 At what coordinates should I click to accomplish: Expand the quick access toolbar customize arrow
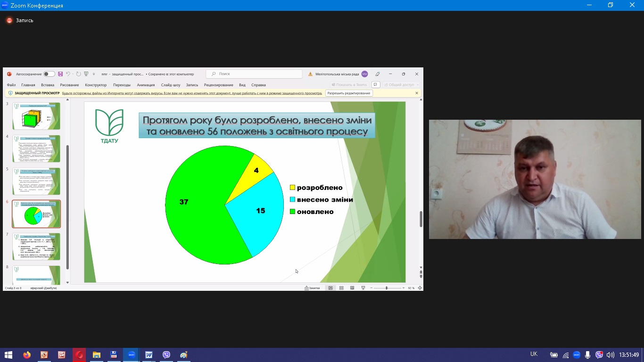pyautogui.click(x=94, y=74)
